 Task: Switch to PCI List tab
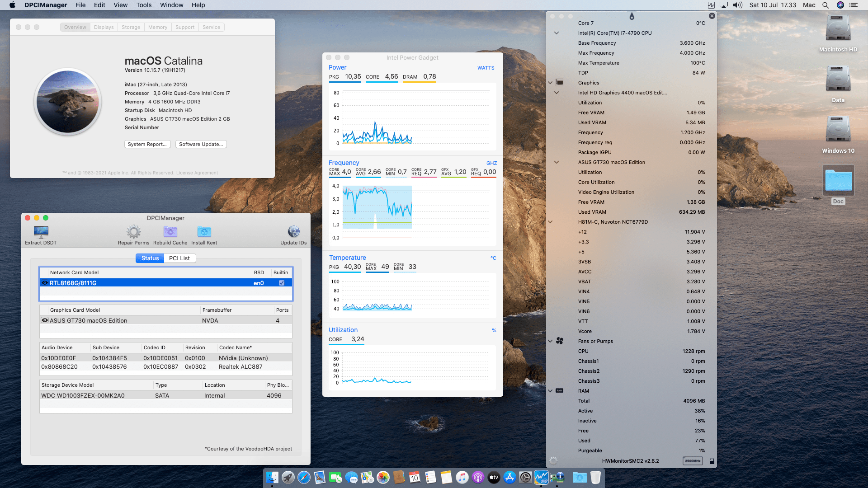(x=179, y=258)
